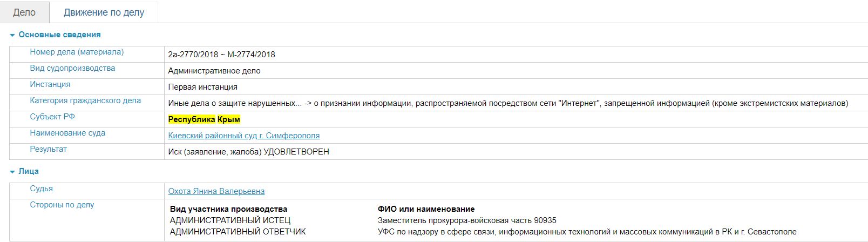Click the Субъект РФ label

(52, 117)
